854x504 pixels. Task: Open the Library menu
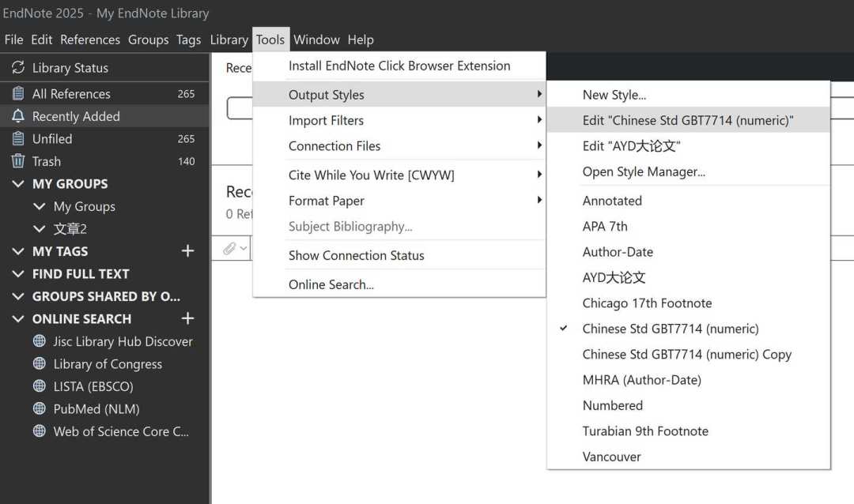pyautogui.click(x=229, y=39)
